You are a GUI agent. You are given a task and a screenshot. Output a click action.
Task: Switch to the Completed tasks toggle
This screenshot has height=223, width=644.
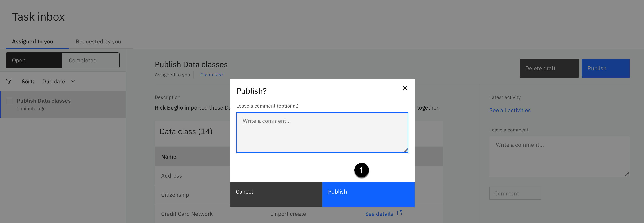91,60
